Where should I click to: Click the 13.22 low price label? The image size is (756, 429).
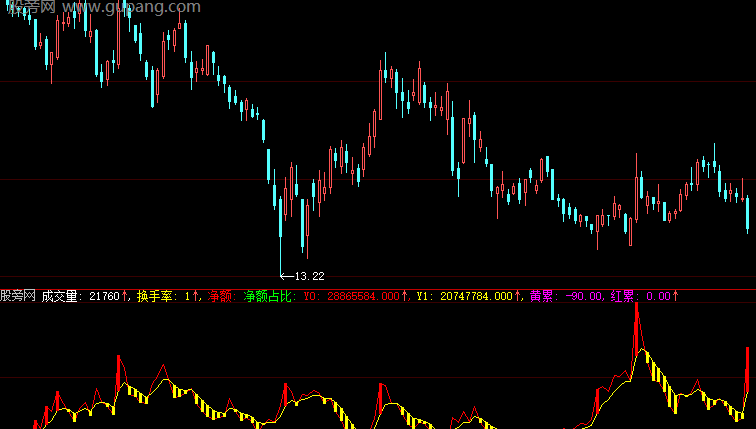[309, 276]
